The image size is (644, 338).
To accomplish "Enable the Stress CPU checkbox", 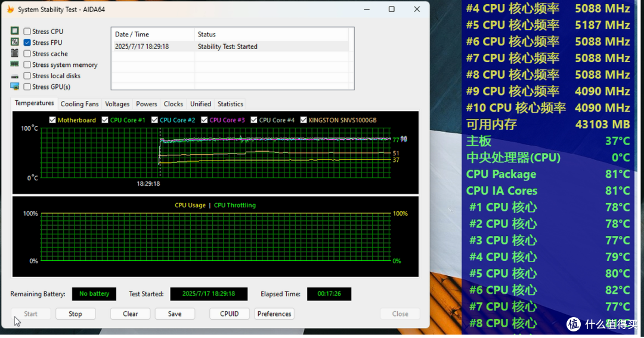I will pyautogui.click(x=27, y=32).
